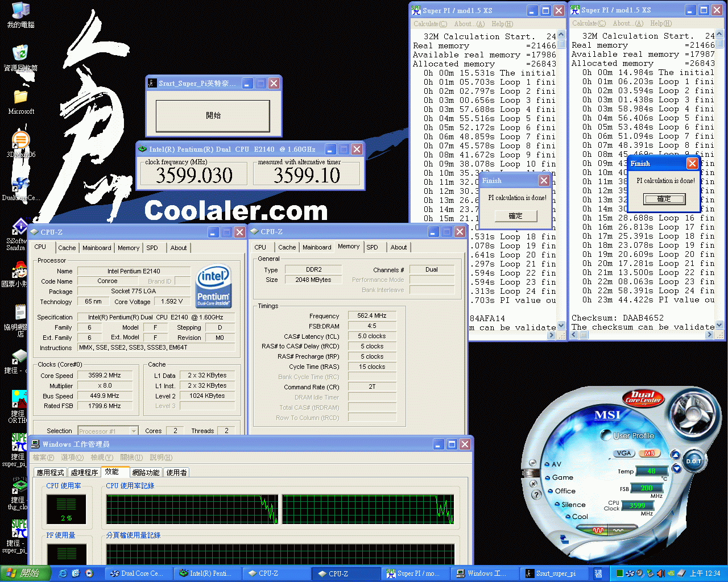Viewport: 728px width, 582px height.
Task: Click the red wave button in Dual Core Center
Action: (x=598, y=530)
